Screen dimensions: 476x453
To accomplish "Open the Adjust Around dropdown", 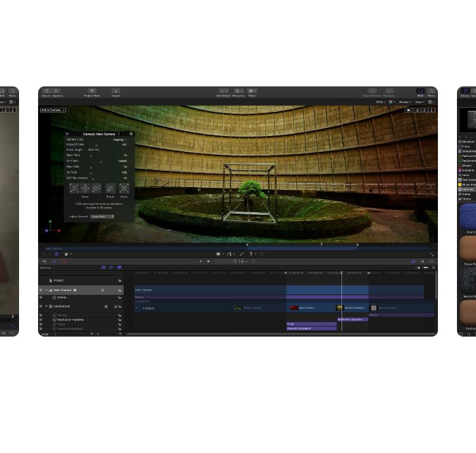I will 102,217.
